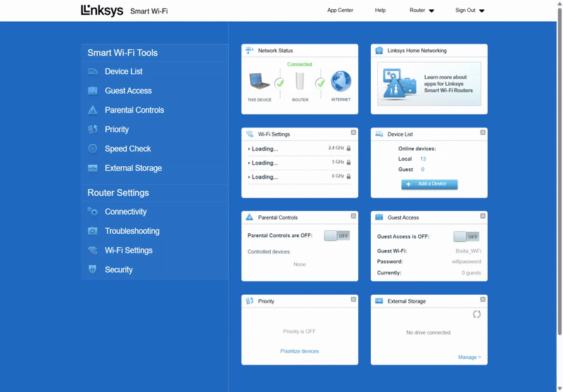Turn on Guest Access switch
Image resolution: width=563 pixels, height=392 pixels.
pos(466,236)
